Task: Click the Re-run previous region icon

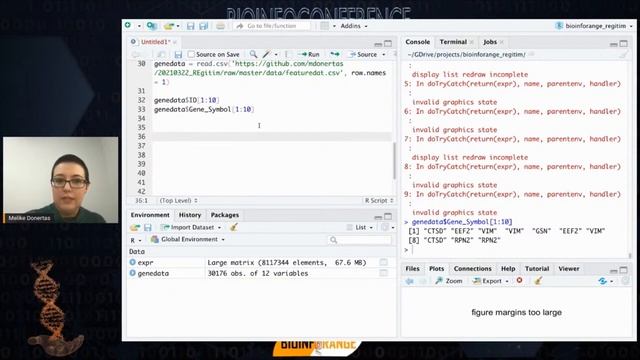Action: (x=335, y=54)
